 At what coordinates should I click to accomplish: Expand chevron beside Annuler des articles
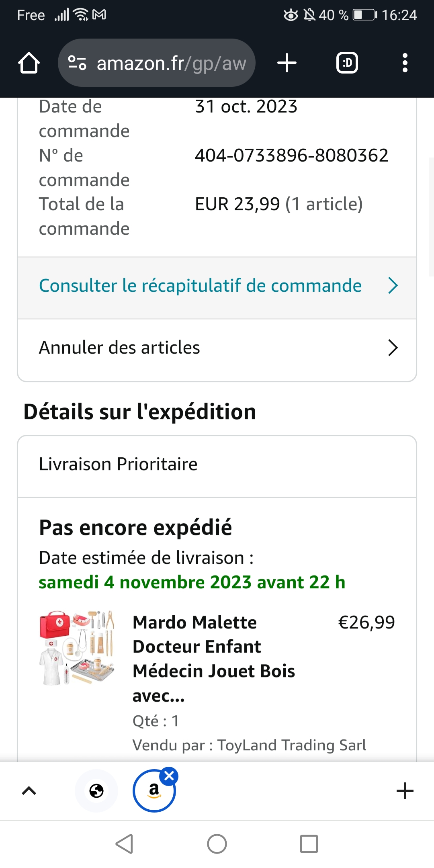tap(393, 348)
